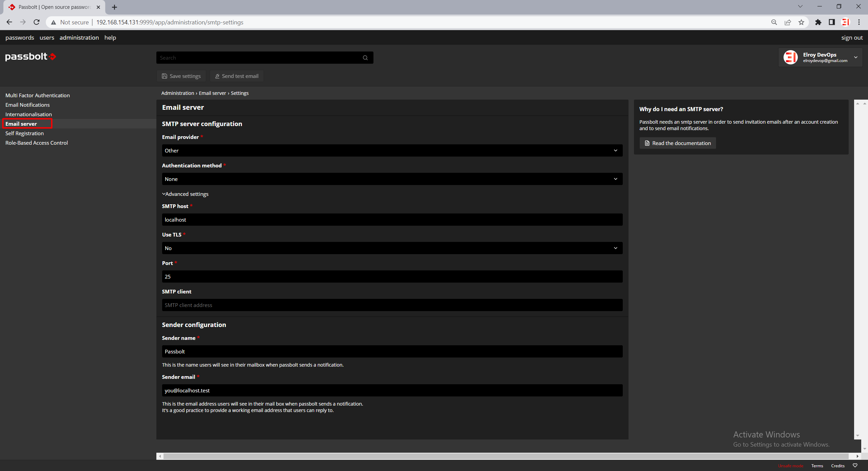Viewport: 868px width, 471px height.
Task: Click the Terms footer link
Action: tap(817, 466)
